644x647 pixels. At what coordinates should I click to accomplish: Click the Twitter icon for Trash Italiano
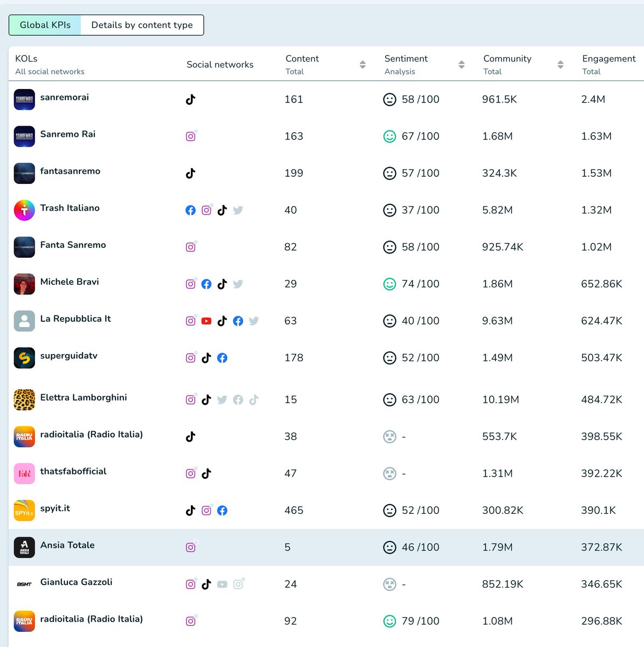click(238, 210)
